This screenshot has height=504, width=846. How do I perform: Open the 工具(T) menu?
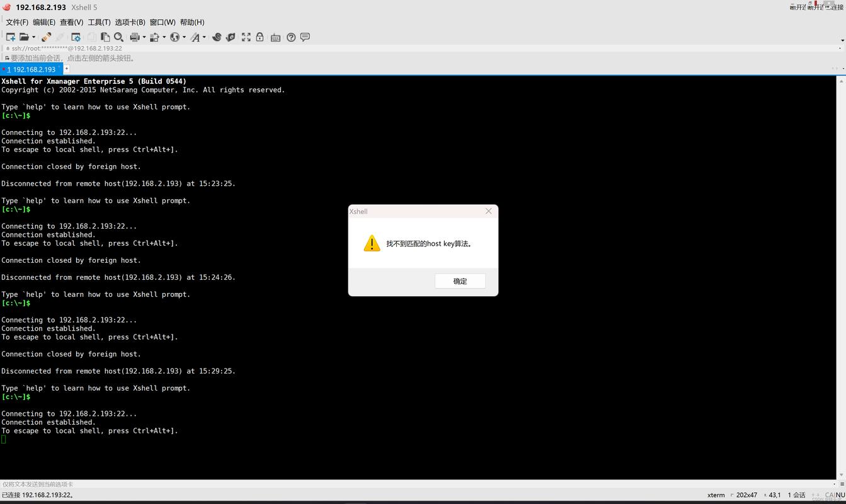coord(99,22)
